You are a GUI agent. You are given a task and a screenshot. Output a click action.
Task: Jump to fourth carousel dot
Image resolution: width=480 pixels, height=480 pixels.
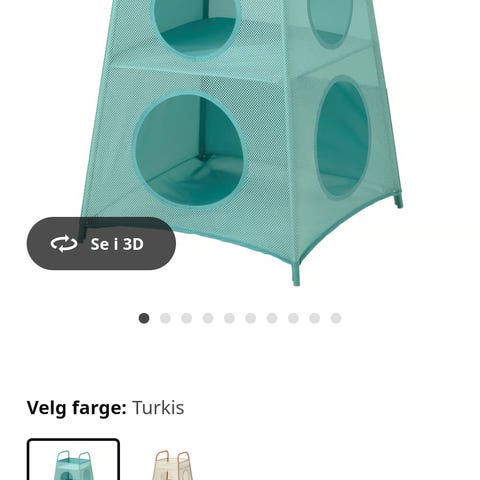[208, 318]
